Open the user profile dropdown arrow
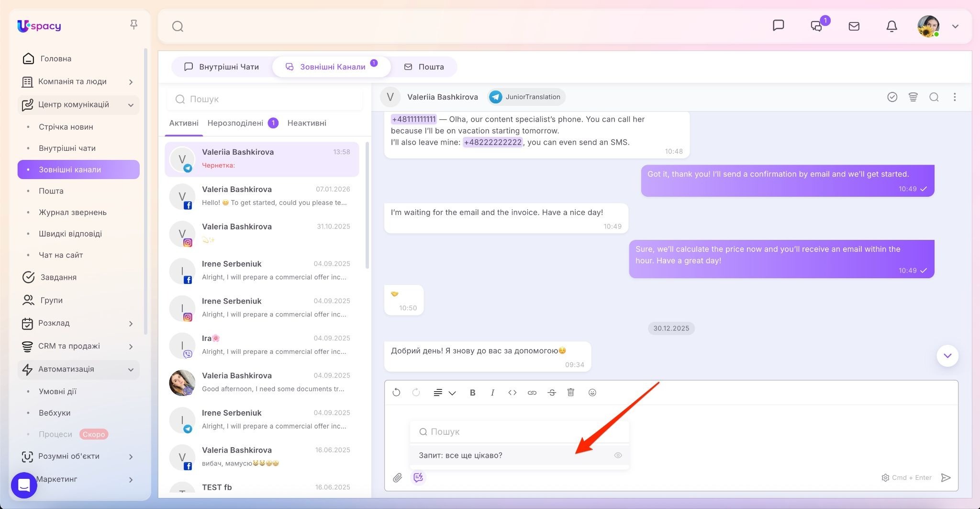The image size is (980, 509). click(x=955, y=26)
